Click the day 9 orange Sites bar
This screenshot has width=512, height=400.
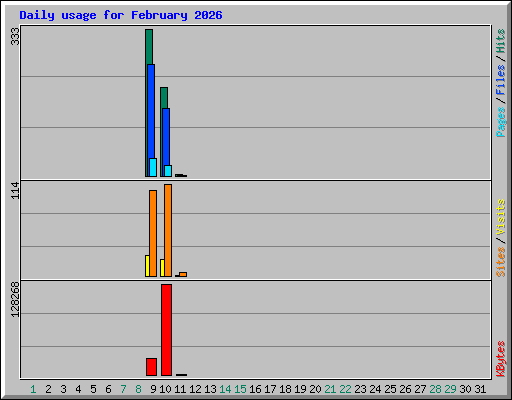[x=153, y=233]
